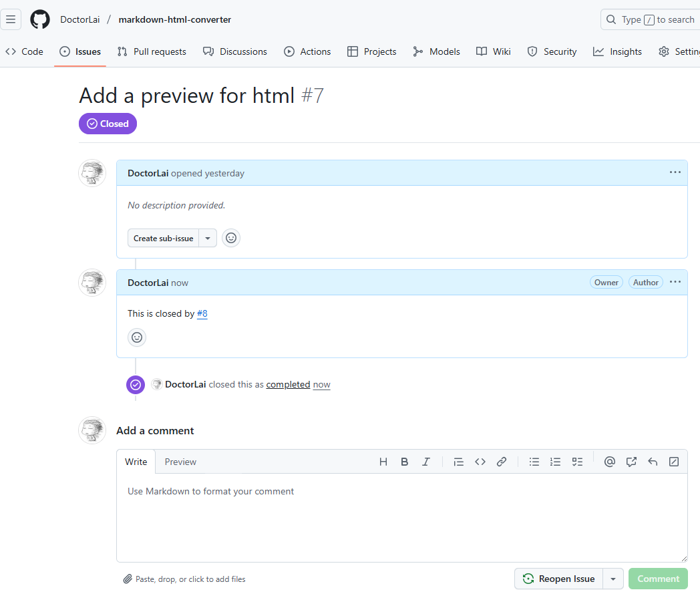
Task: Switch to the Code tab
Action: tap(25, 52)
